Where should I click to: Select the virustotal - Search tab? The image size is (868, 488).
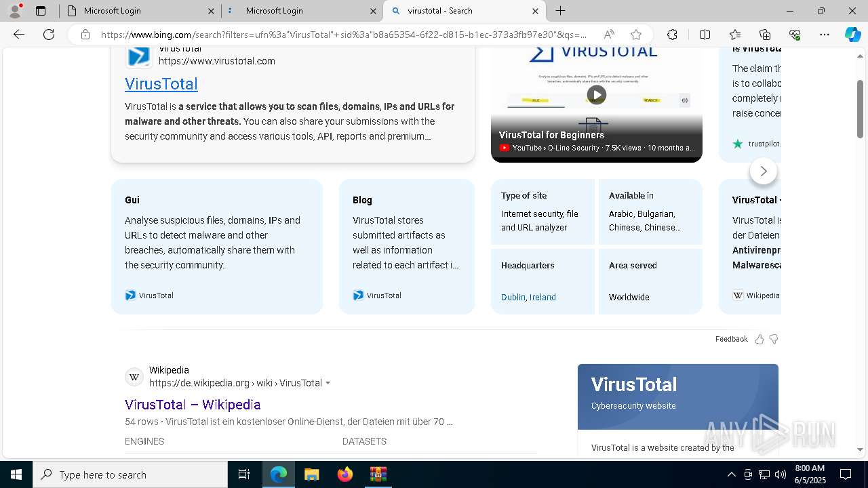tap(464, 11)
